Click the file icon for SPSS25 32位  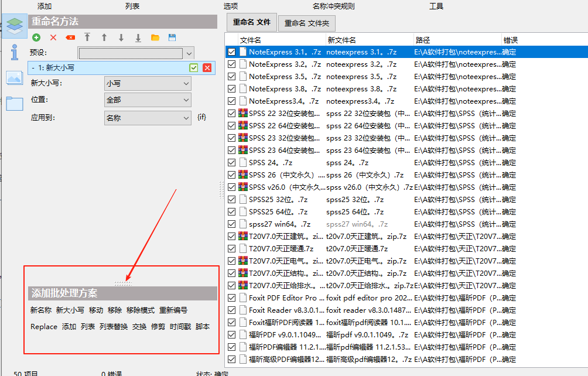click(243, 200)
